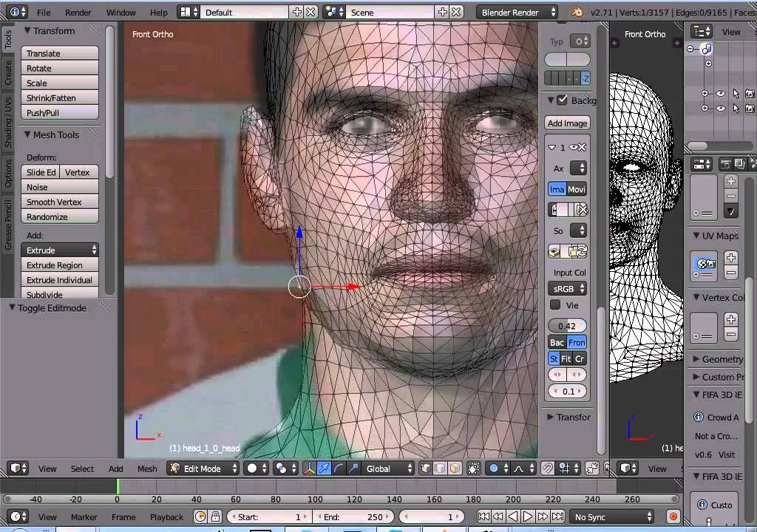
Task: Jump to the previous keyframe
Action: coord(498,516)
